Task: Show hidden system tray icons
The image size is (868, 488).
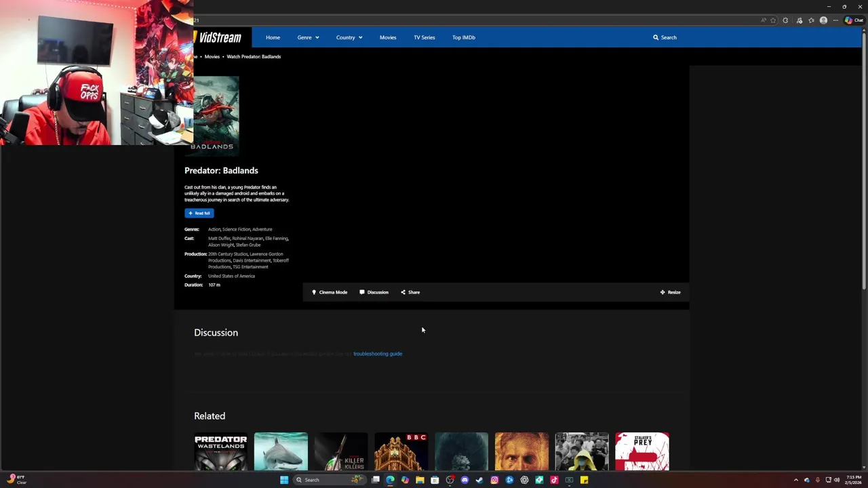Action: pos(796,480)
